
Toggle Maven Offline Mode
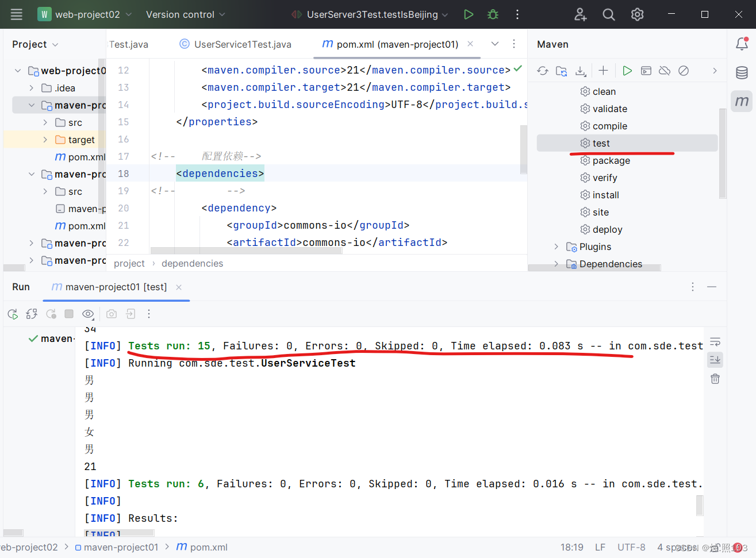665,70
